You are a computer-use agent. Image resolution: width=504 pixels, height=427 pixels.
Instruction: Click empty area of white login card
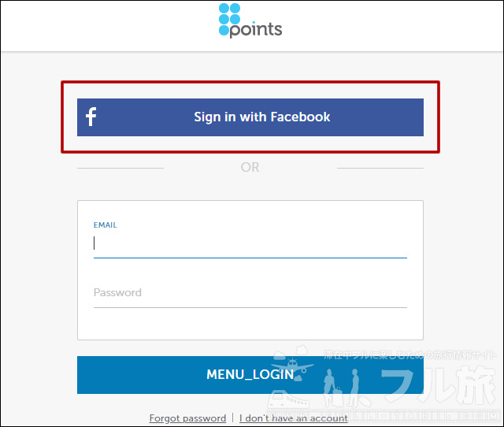[x=250, y=324]
